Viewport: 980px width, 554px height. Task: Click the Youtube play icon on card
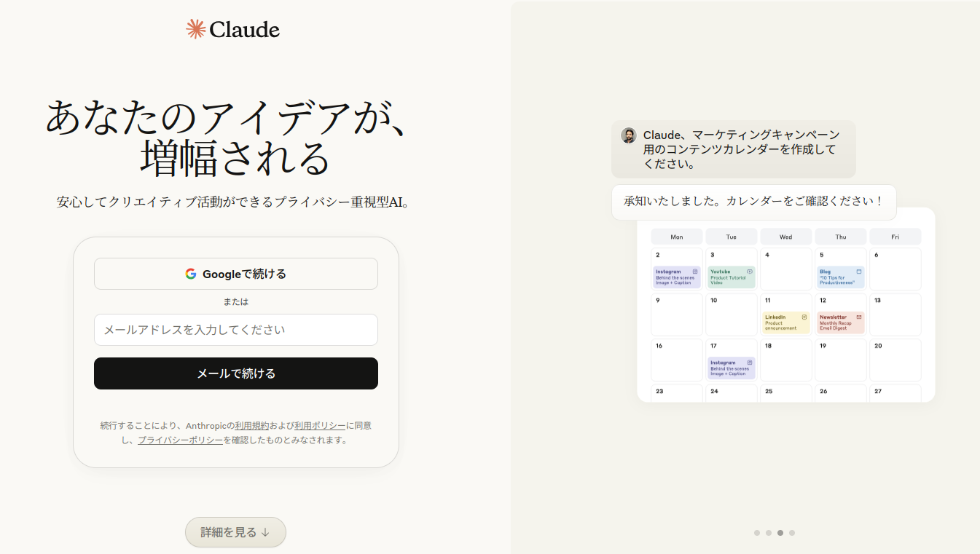(x=750, y=272)
